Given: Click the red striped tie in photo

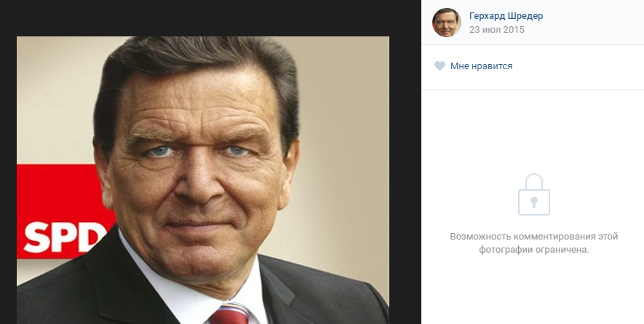Looking at the screenshot, I should coord(229,315).
